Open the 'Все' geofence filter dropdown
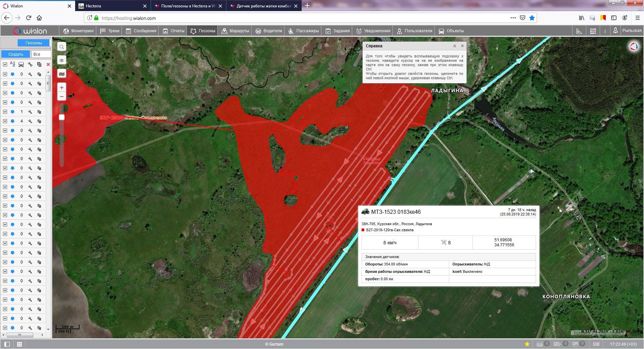This screenshot has height=349, width=644. point(41,54)
